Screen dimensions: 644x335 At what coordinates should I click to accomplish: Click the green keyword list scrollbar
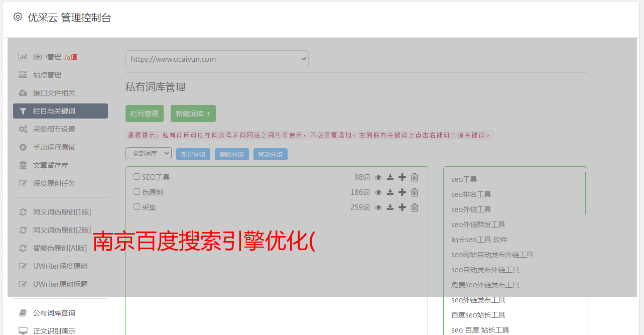pyautogui.click(x=585, y=193)
